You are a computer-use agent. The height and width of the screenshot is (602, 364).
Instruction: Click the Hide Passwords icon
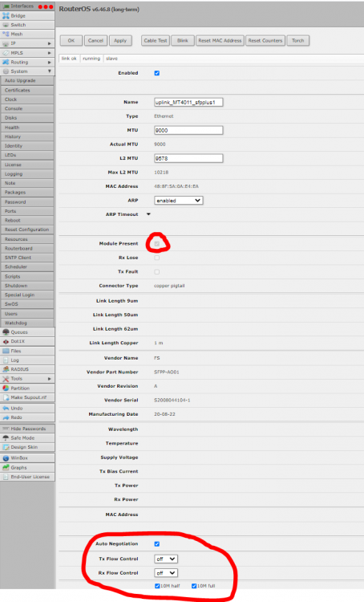tap(6, 429)
